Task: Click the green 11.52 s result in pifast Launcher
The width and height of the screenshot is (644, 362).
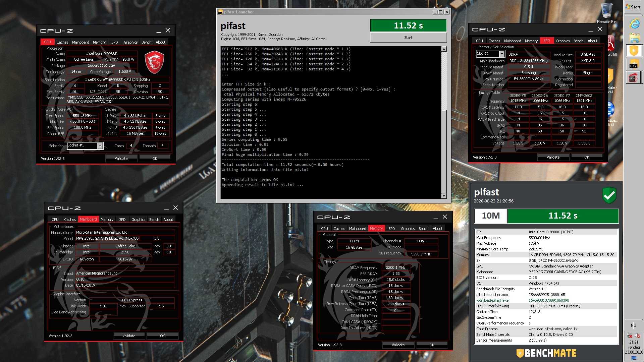Action: coord(408,25)
